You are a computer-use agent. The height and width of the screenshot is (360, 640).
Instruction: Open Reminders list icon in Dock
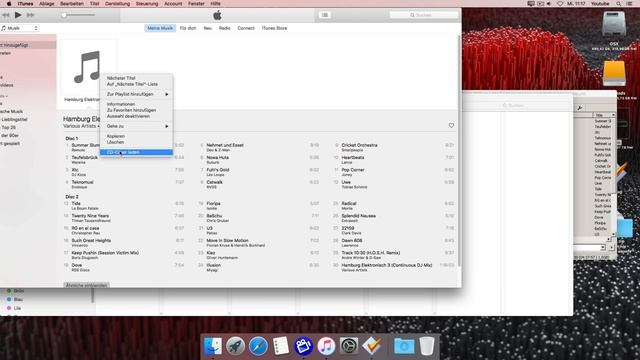(x=281, y=346)
